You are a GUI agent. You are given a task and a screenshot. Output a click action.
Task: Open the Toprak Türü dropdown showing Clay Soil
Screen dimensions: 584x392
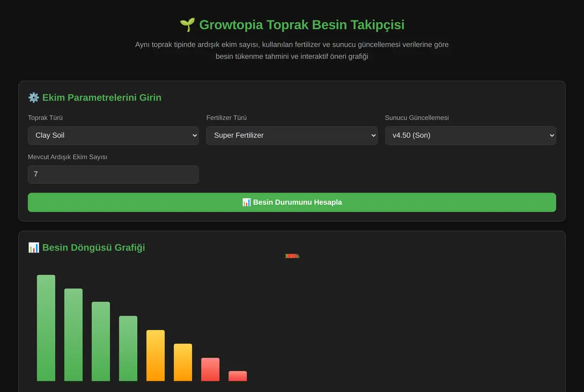(113, 135)
